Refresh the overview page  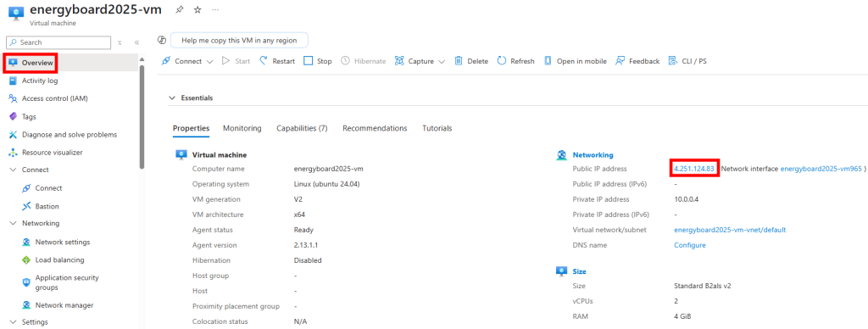tap(516, 61)
